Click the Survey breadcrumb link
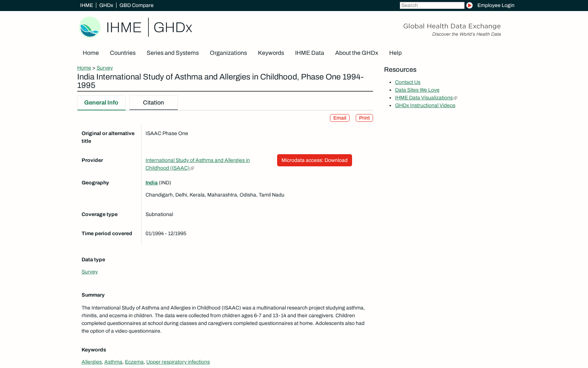 pos(105,68)
